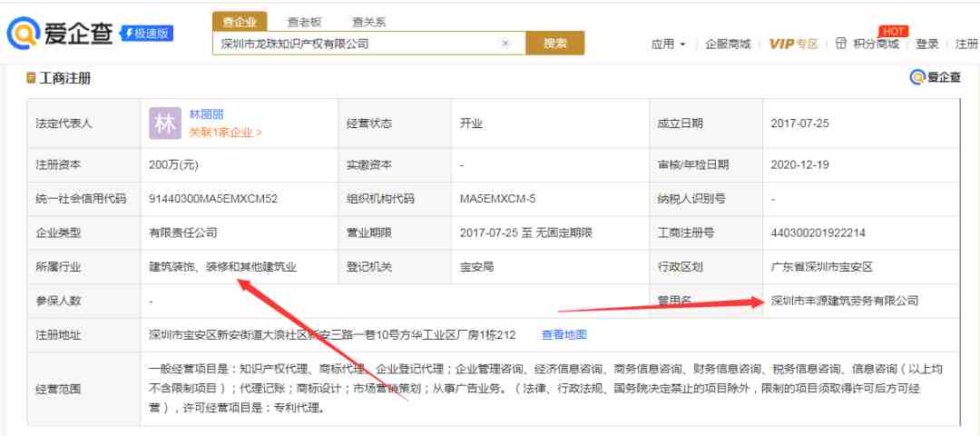Screen dimensions: 980x436
Task: Click the 工商注册 section icon
Action: (x=31, y=78)
